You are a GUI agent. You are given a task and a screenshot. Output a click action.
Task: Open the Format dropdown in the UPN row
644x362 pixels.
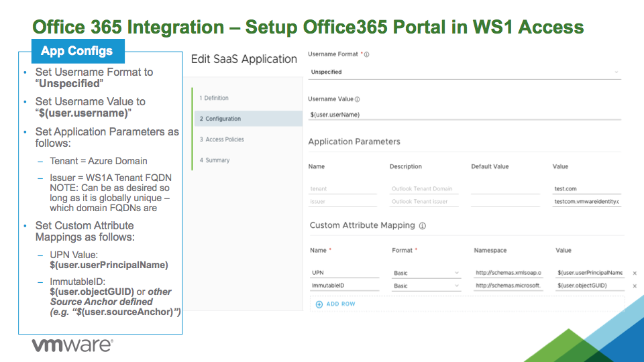coord(426,273)
